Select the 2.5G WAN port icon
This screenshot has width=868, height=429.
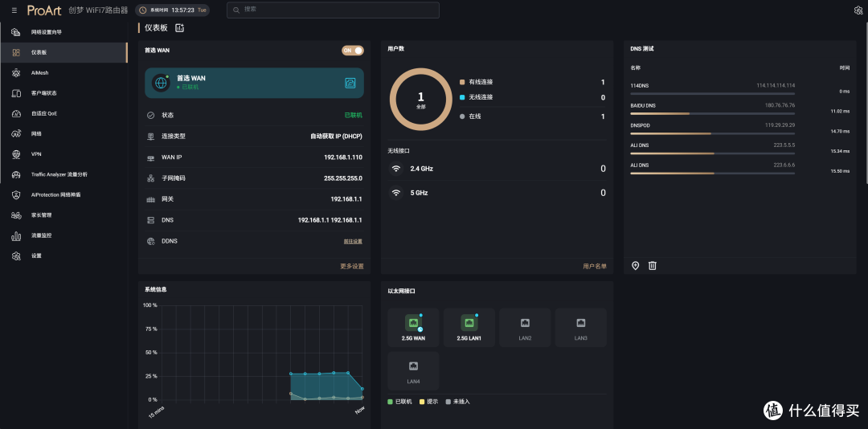413,323
